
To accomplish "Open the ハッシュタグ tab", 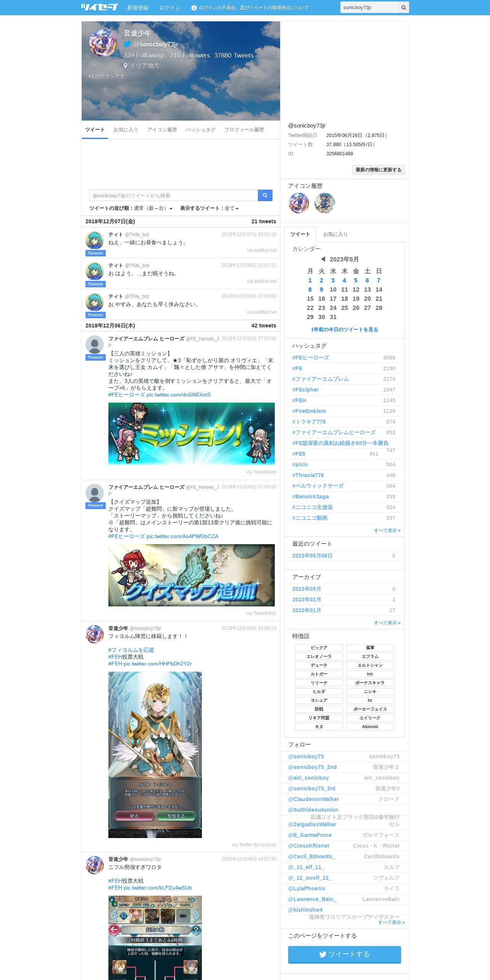I will [201, 130].
